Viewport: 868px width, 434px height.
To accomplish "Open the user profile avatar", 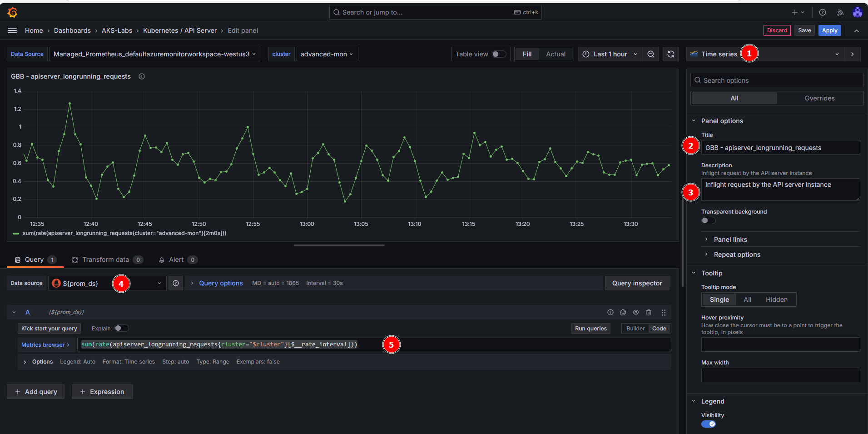I will [857, 12].
